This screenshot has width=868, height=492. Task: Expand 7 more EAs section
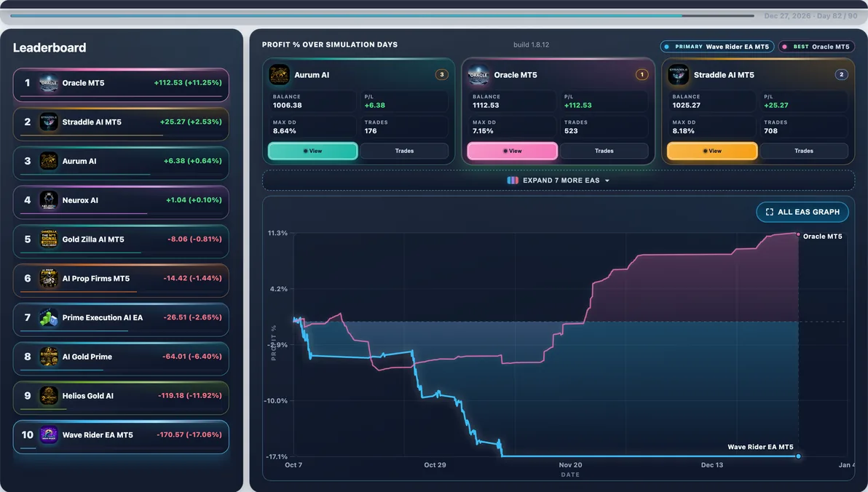[559, 180]
